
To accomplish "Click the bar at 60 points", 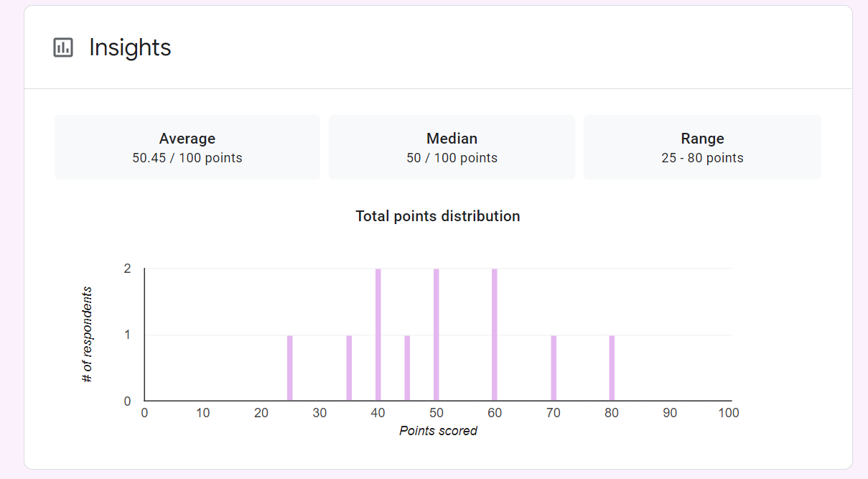I will pos(495,335).
